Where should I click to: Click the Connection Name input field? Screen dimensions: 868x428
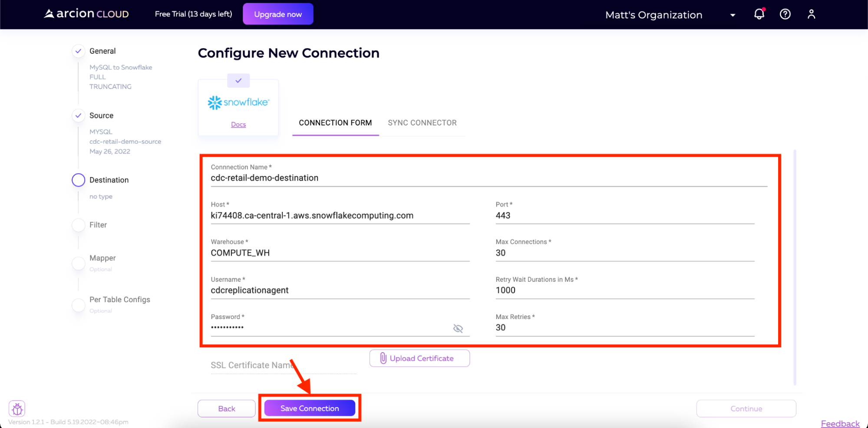pyautogui.click(x=489, y=178)
